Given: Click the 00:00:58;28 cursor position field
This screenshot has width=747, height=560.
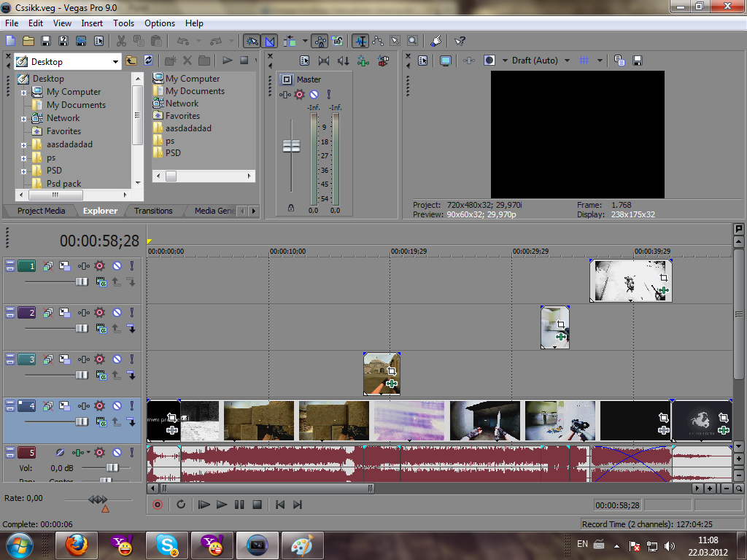Looking at the screenshot, I should [617, 505].
